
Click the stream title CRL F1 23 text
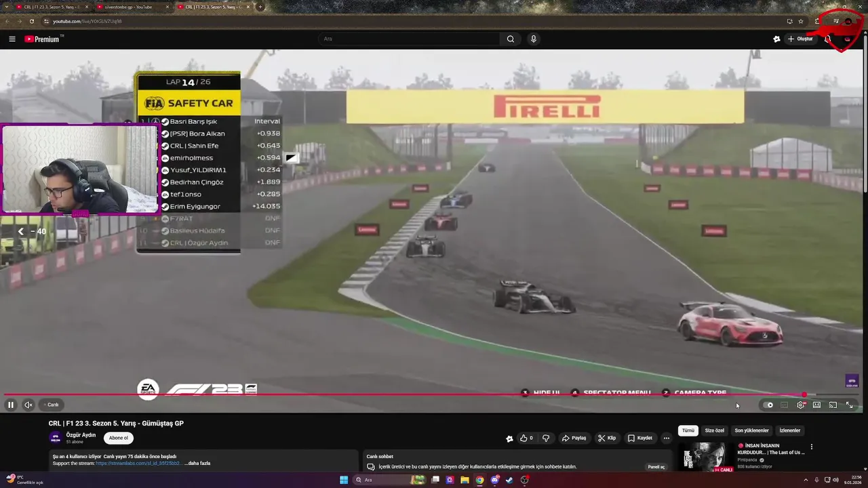[116, 423]
